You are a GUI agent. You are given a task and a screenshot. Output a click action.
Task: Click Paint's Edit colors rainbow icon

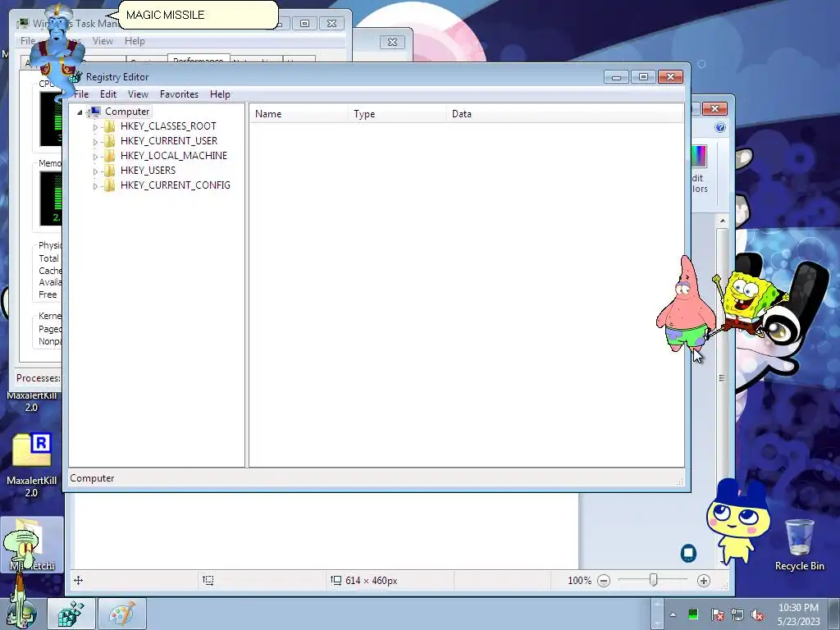[x=699, y=157]
